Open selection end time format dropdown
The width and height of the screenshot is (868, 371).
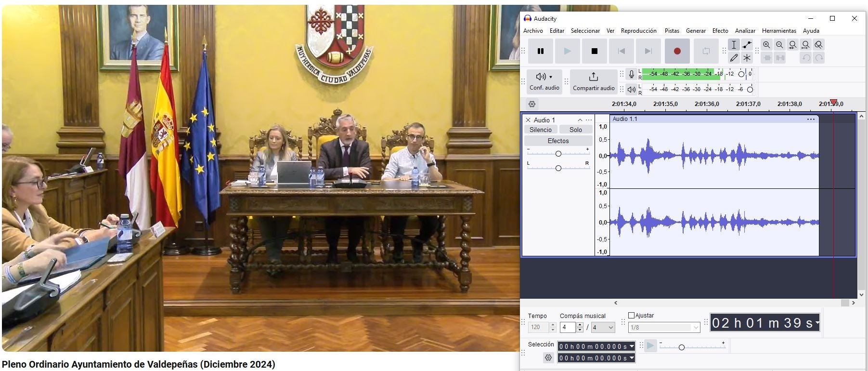tap(632, 358)
